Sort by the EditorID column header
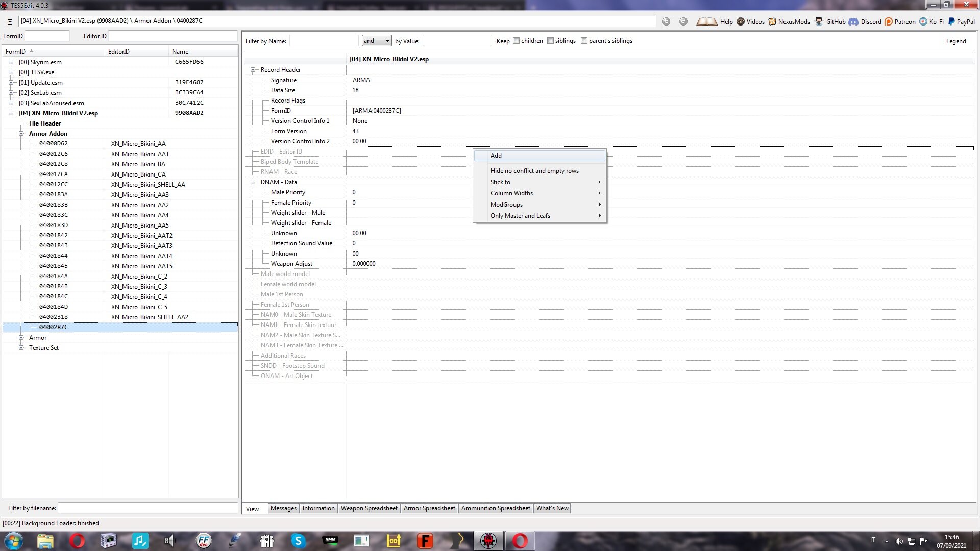Image resolution: width=980 pixels, height=551 pixels. pyautogui.click(x=137, y=52)
